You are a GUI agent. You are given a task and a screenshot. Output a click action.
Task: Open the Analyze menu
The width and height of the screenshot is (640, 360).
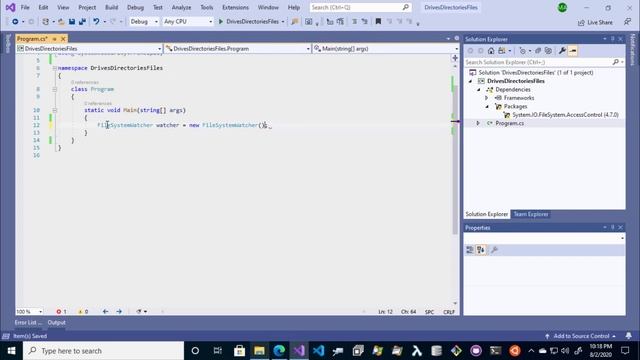(x=181, y=7)
